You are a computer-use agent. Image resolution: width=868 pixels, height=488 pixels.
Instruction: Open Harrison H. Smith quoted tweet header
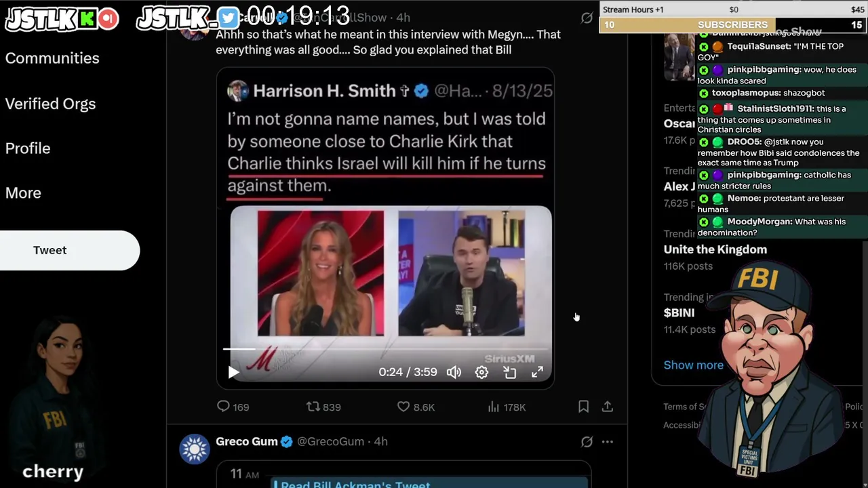(x=389, y=91)
